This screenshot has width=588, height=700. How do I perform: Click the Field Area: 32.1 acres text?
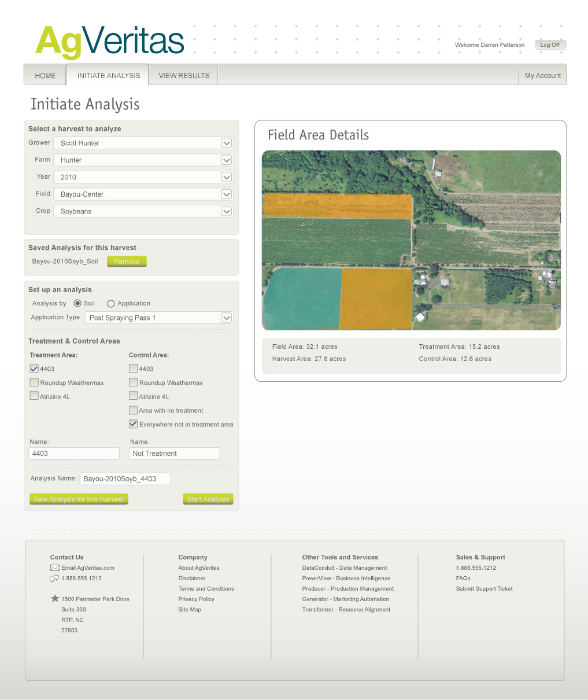(x=305, y=347)
